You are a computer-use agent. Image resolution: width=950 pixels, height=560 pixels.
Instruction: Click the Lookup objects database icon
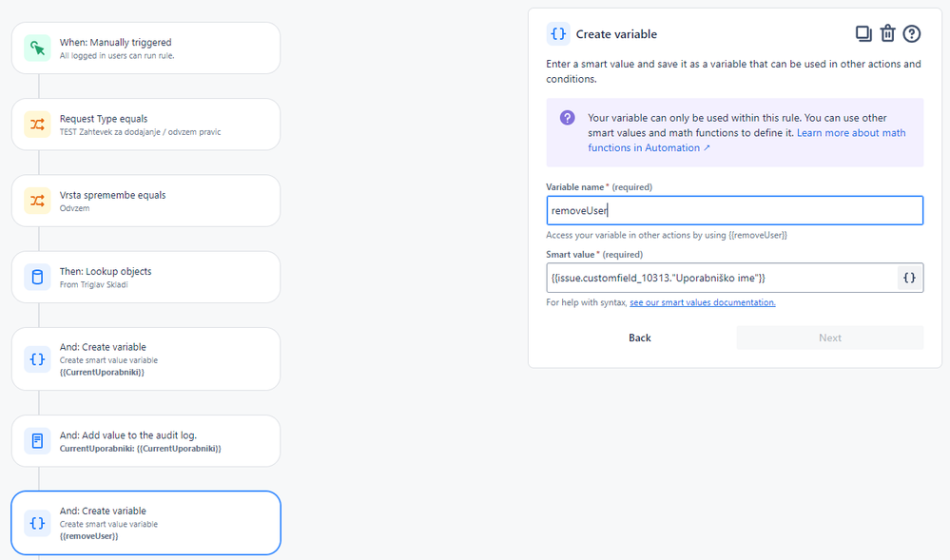coord(37,277)
